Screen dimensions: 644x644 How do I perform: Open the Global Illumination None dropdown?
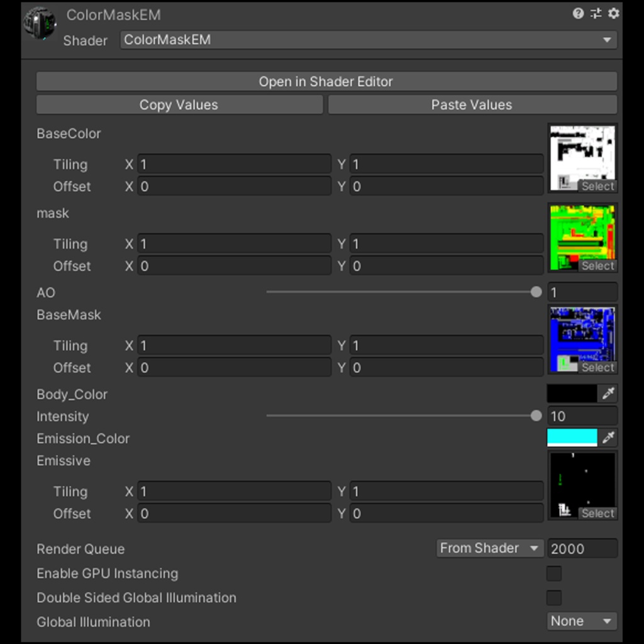point(582,621)
